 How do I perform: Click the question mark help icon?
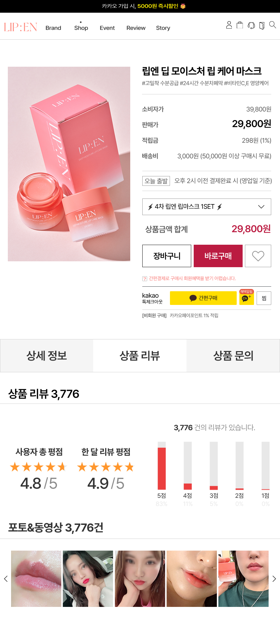[x=145, y=279]
